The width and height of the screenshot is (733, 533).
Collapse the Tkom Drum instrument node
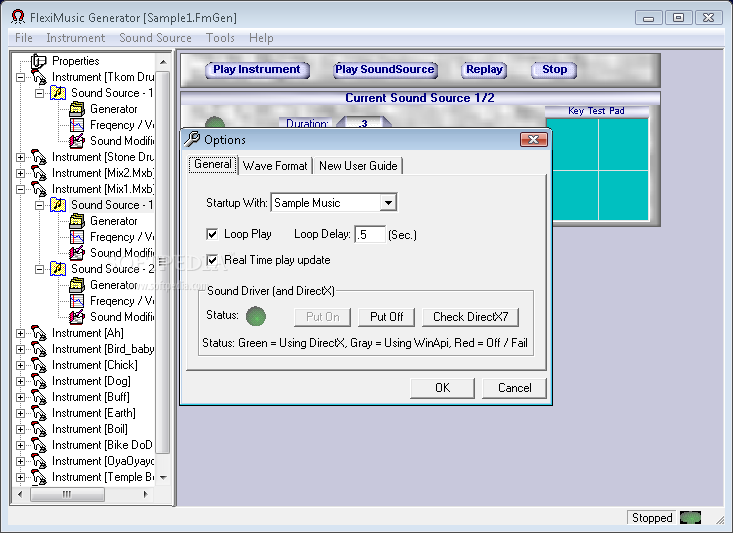pos(20,77)
